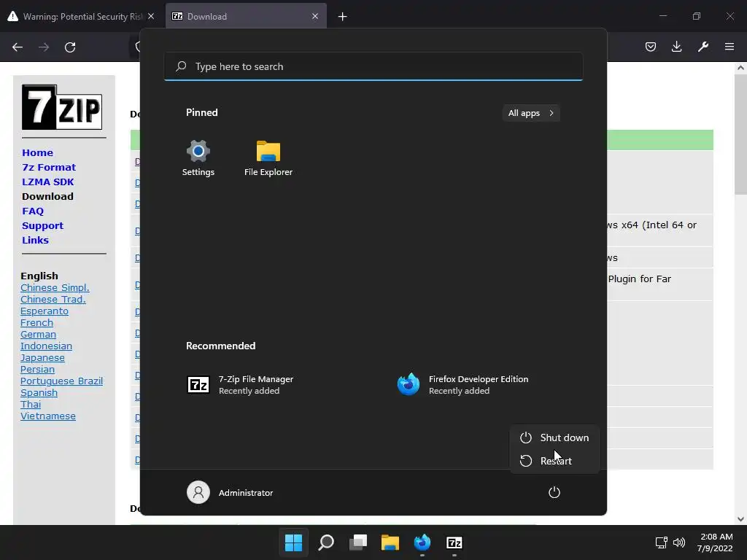This screenshot has height=560, width=747.
Task: Switch language to Esperanto
Action: pyautogui.click(x=44, y=311)
